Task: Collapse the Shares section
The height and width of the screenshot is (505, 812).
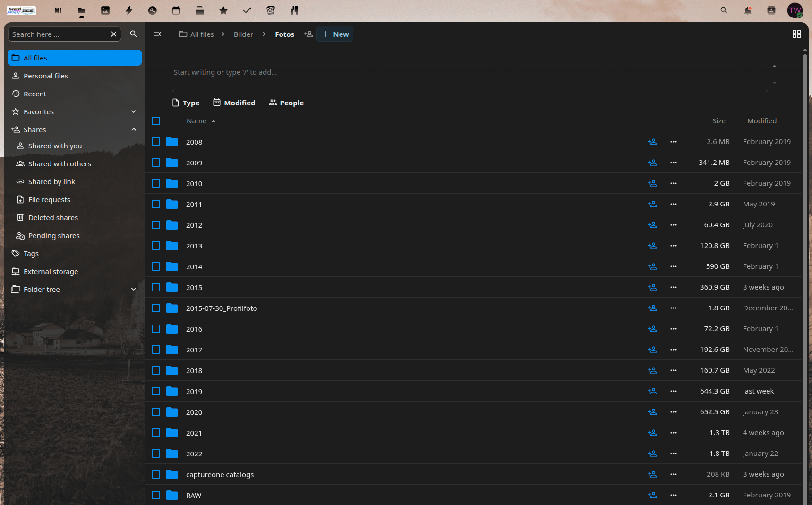Action: pos(134,130)
